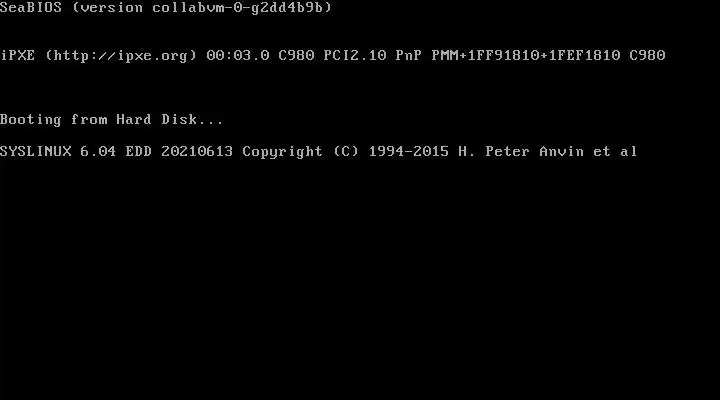Select the 1994-2015 year range
The height and width of the screenshot is (400, 720).
[409, 152]
